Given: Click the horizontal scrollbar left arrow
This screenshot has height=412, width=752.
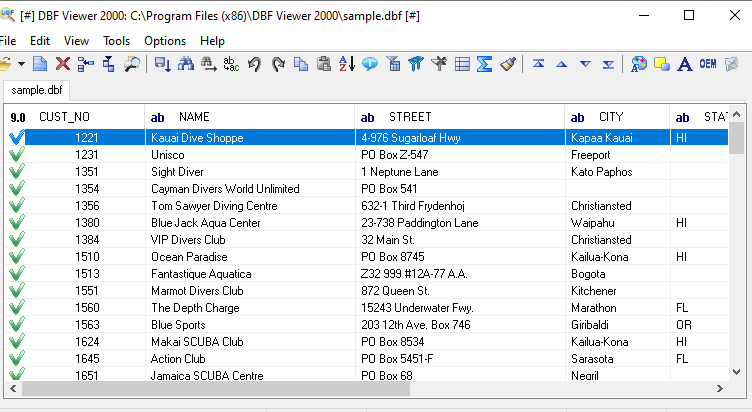Looking at the screenshot, I should [x=13, y=388].
